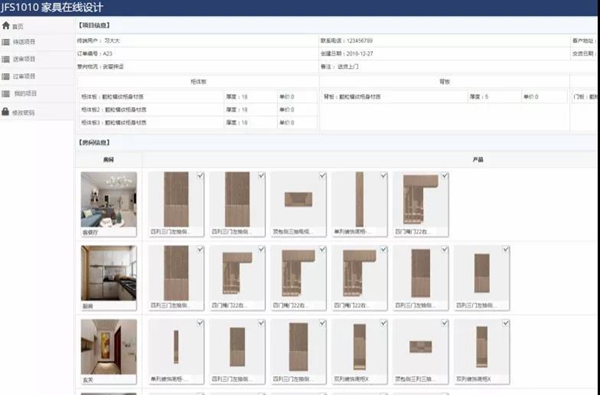This screenshot has width=600, height=395.
Task: Open 修改密码 lock icon in sidebar
Action: 5,112
